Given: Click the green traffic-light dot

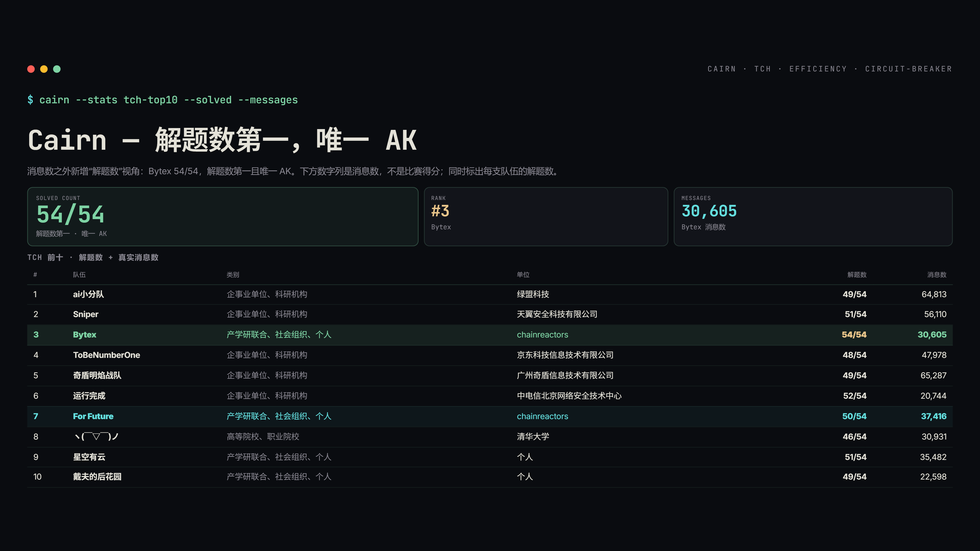Looking at the screenshot, I should point(57,69).
